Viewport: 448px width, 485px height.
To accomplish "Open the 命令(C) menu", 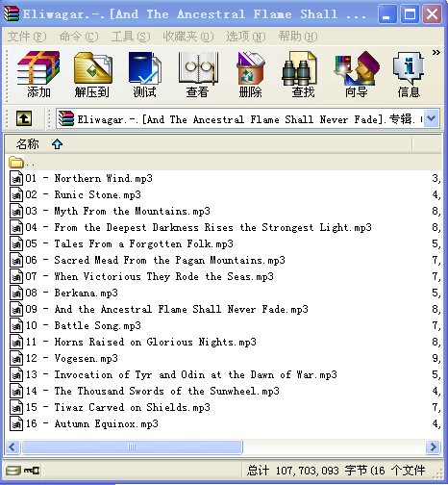I will (79, 37).
